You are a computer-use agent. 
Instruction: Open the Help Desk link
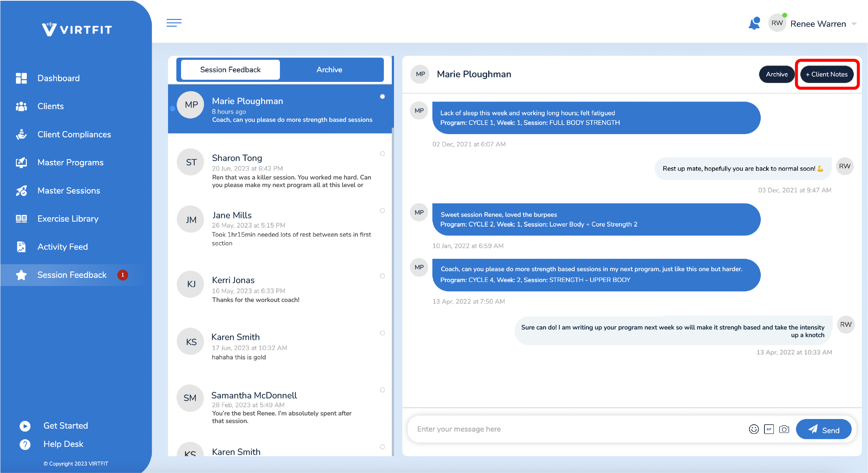pyautogui.click(x=63, y=444)
